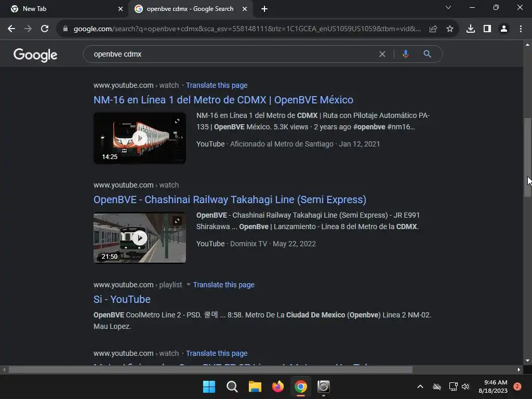Image resolution: width=532 pixels, height=399 pixels.
Task: Click the 'Dominix TV' channel text
Action: [x=248, y=244]
